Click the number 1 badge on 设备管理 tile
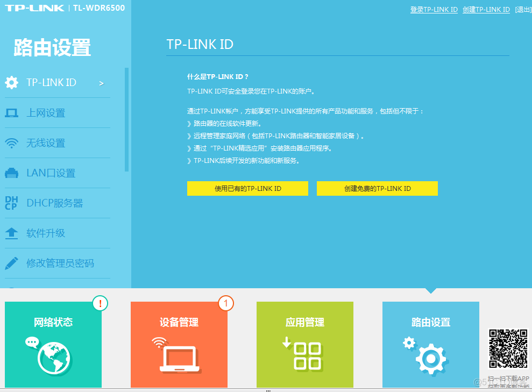 point(226,303)
